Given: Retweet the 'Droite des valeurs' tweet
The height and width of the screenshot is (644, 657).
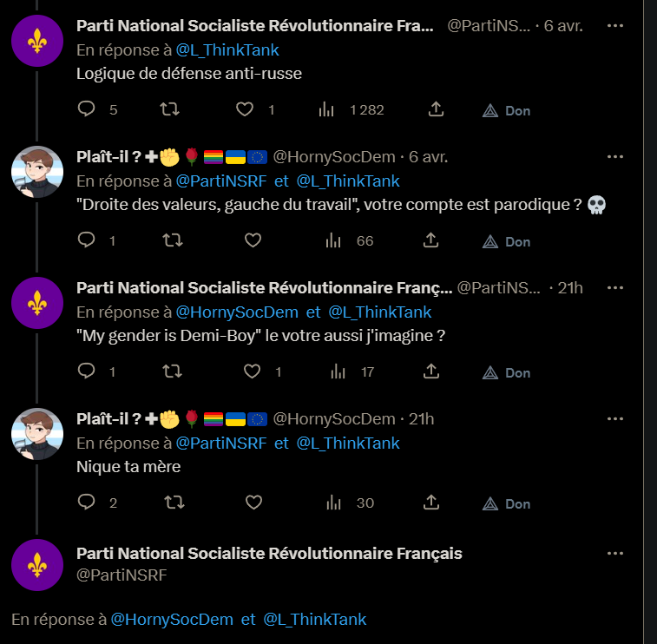Looking at the screenshot, I should (x=171, y=240).
